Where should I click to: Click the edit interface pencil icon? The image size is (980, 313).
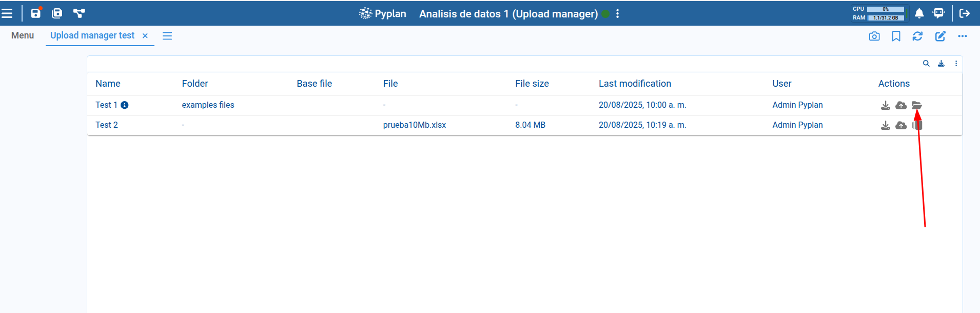click(940, 36)
